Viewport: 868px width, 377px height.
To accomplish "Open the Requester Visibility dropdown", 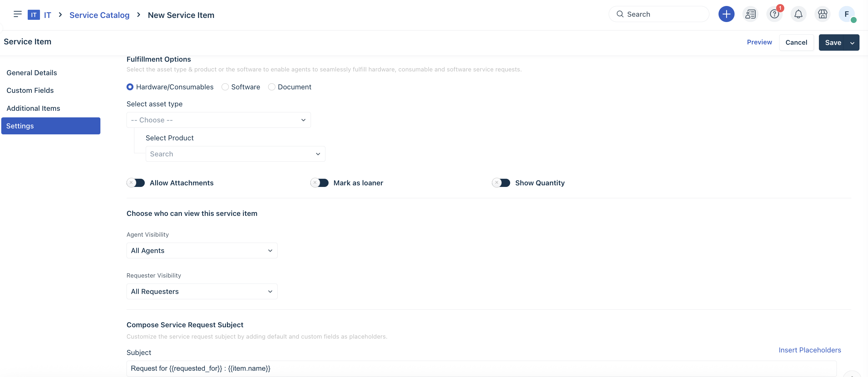I will 202,291.
